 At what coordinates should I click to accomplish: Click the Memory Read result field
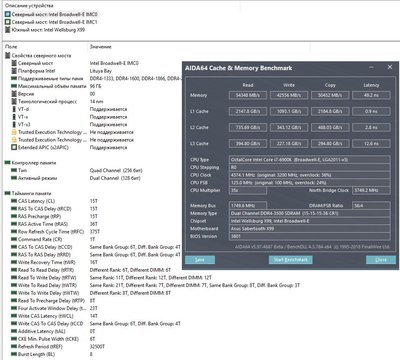tap(248, 95)
